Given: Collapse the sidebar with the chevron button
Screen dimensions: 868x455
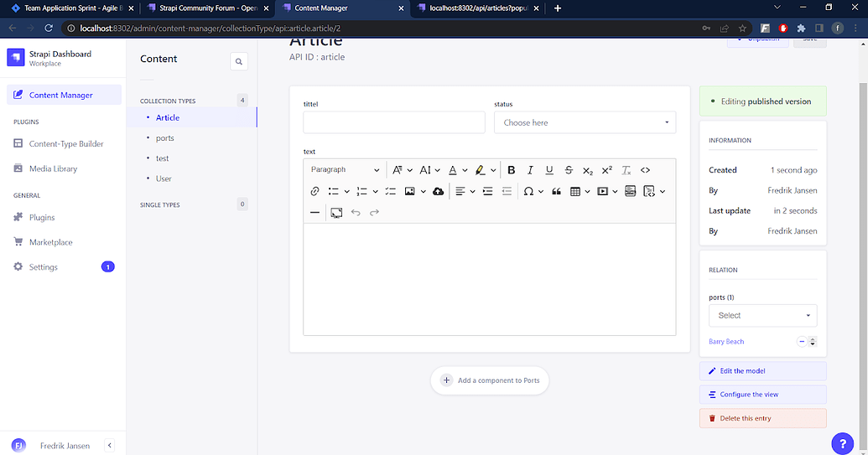Looking at the screenshot, I should click(110, 446).
